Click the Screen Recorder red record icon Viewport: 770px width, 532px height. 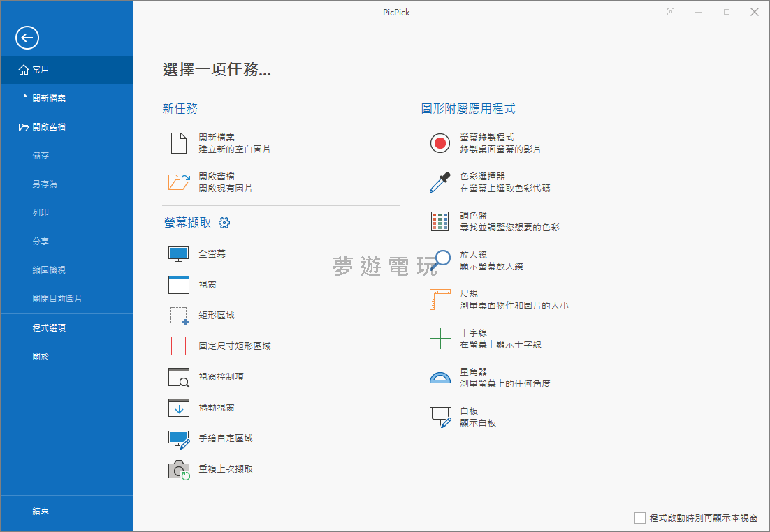tap(440, 144)
